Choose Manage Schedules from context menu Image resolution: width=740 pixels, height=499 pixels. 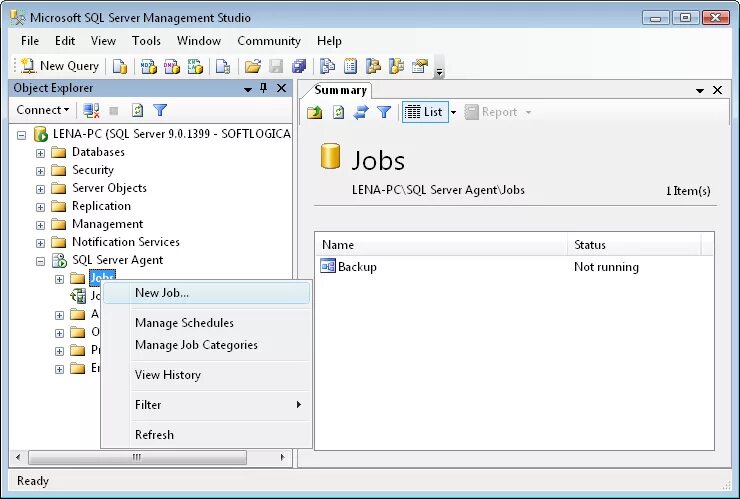[x=207, y=323]
